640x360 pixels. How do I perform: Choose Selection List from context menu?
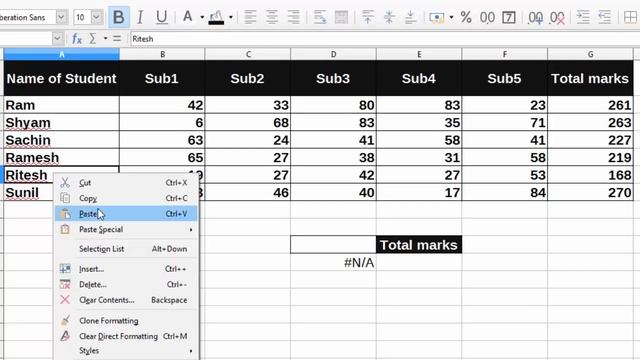point(126,249)
